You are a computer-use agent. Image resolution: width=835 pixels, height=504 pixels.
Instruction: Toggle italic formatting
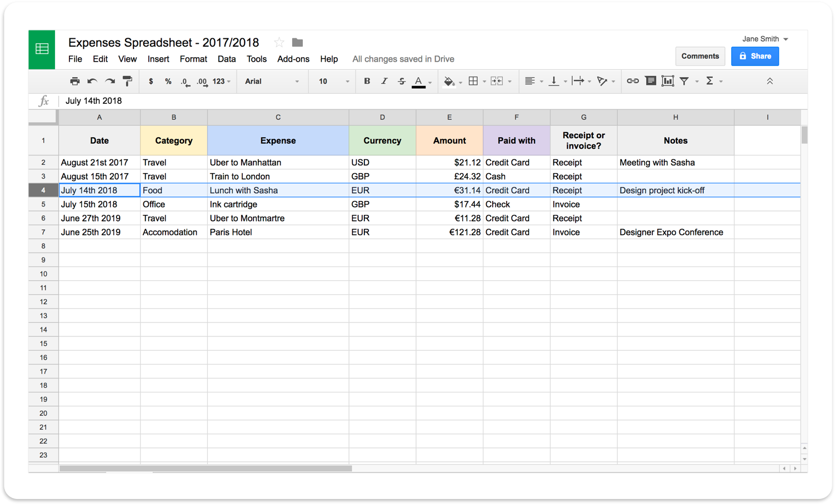coord(384,81)
